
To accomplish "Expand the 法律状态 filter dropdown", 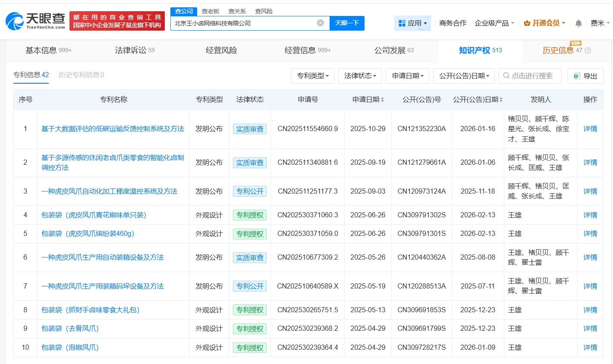I will (360, 76).
